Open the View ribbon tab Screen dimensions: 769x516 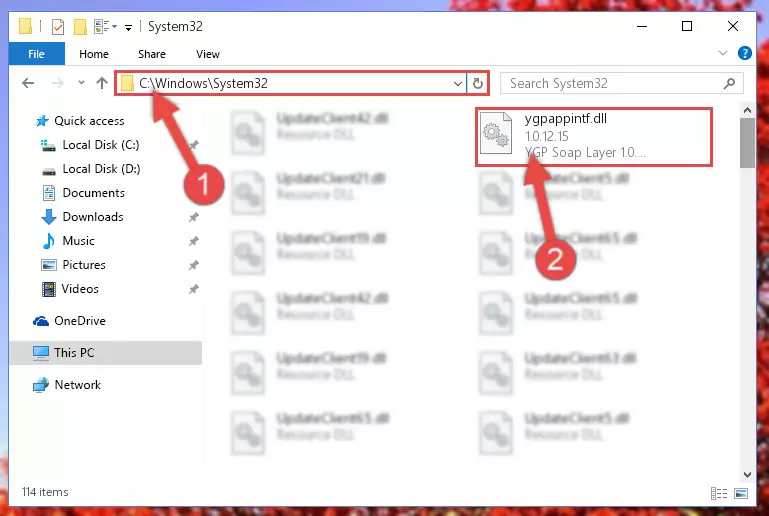click(207, 54)
